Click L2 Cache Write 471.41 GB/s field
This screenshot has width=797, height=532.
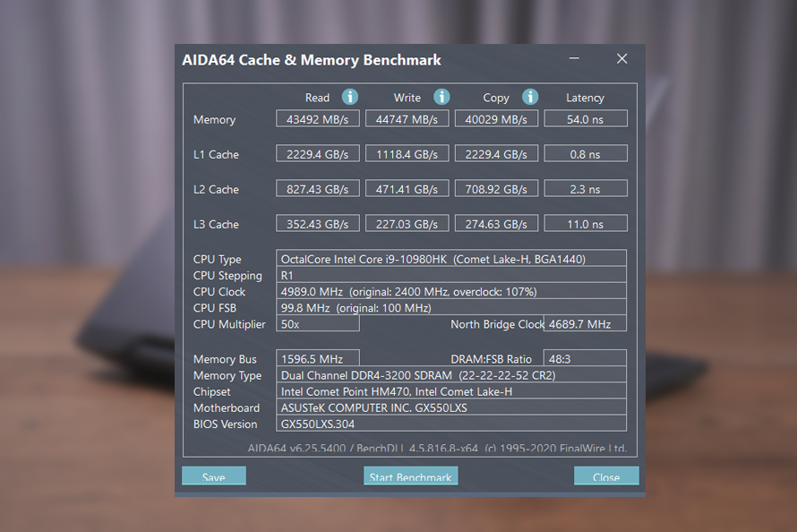407,188
